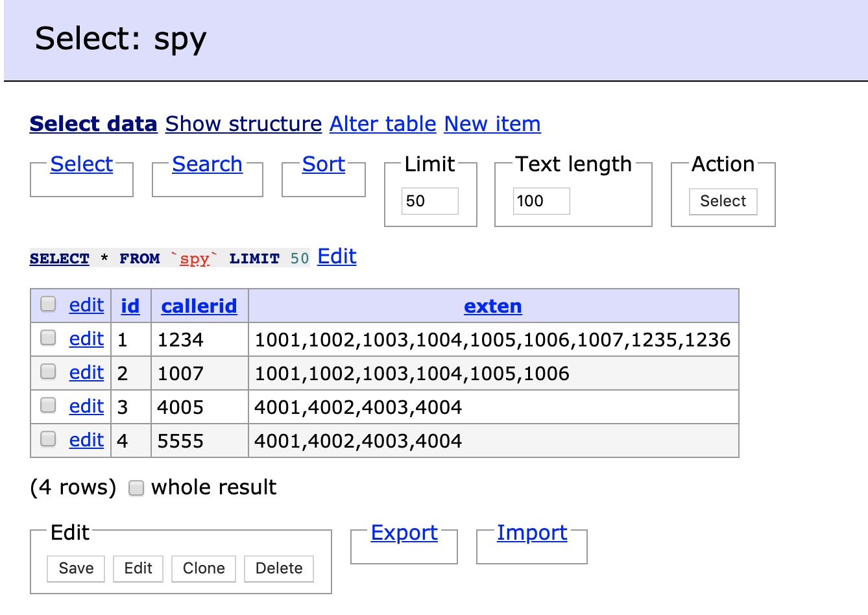868x615 pixels.
Task: Go to Alter table
Action: click(383, 124)
